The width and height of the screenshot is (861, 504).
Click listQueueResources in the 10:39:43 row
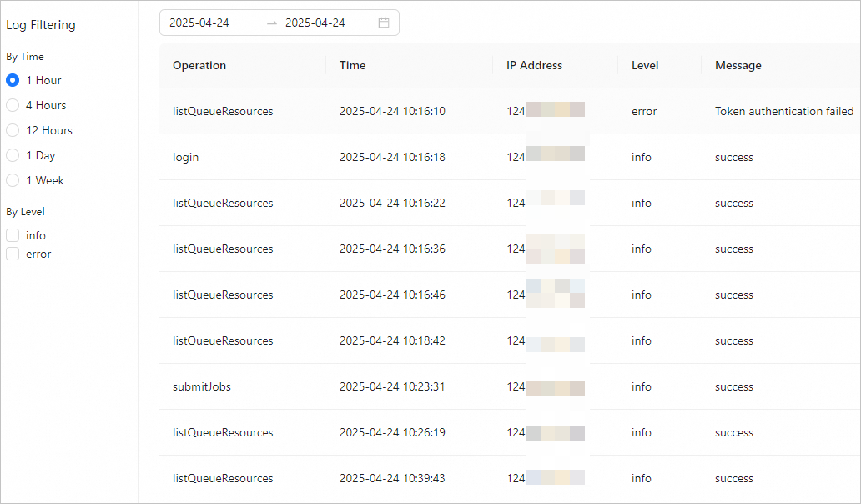coord(223,478)
